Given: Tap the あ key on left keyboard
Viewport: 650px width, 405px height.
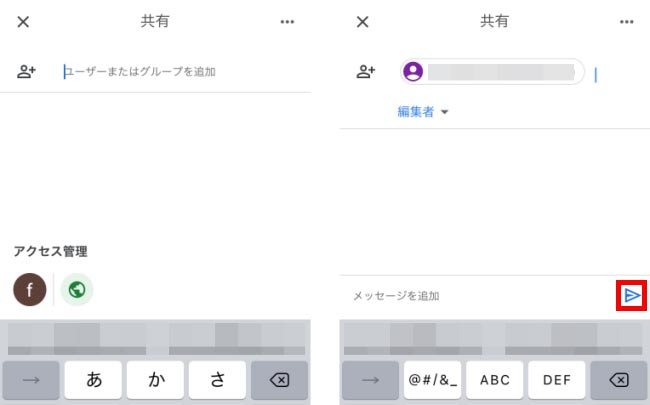Looking at the screenshot, I should (x=93, y=380).
